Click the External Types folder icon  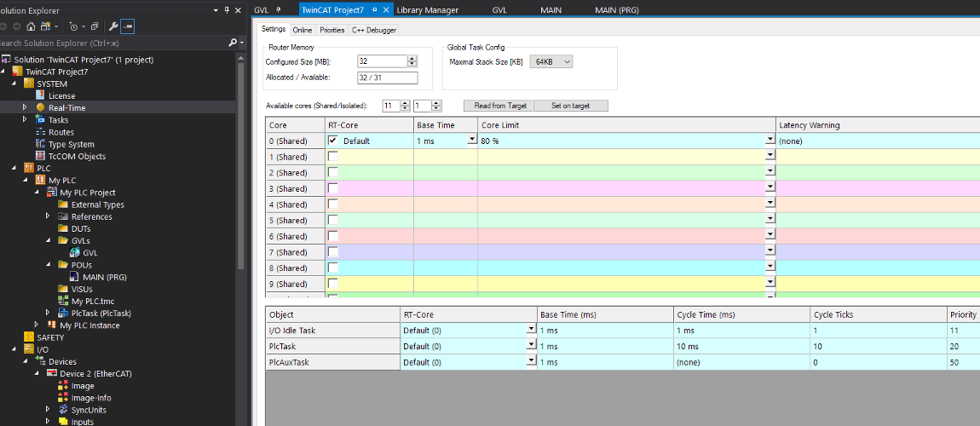click(x=63, y=204)
